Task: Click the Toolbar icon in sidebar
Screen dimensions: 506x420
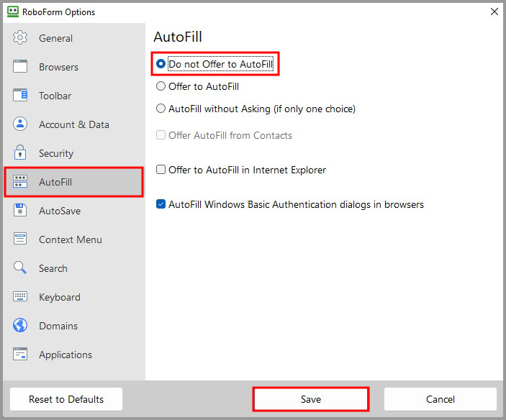Action: [x=20, y=96]
